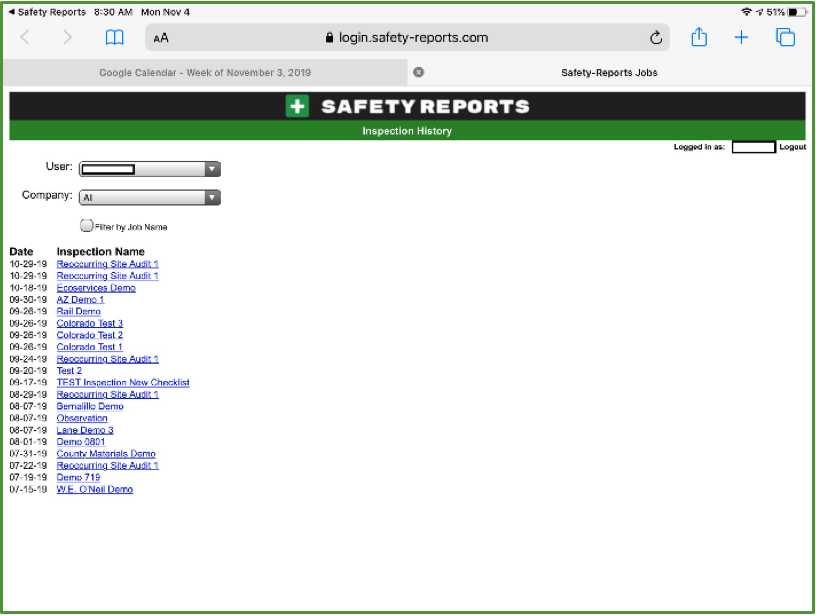Click the date 07-31-19
This screenshot has width=816, height=615.
[x=28, y=454]
